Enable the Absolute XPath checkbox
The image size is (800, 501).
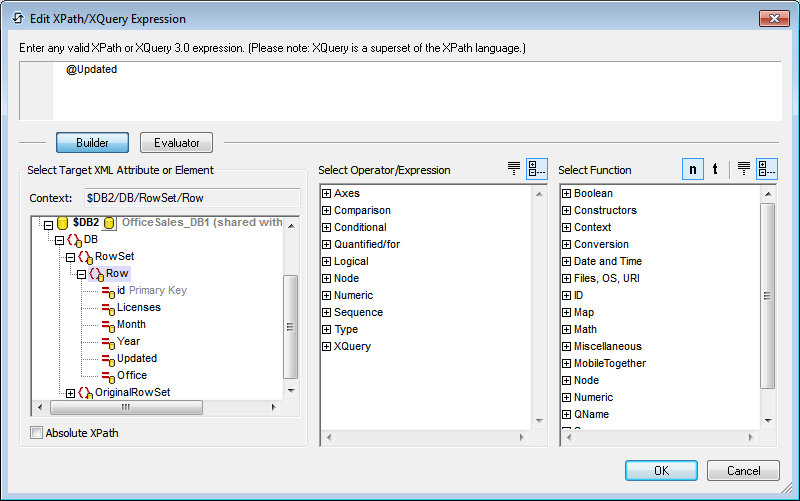pyautogui.click(x=37, y=433)
